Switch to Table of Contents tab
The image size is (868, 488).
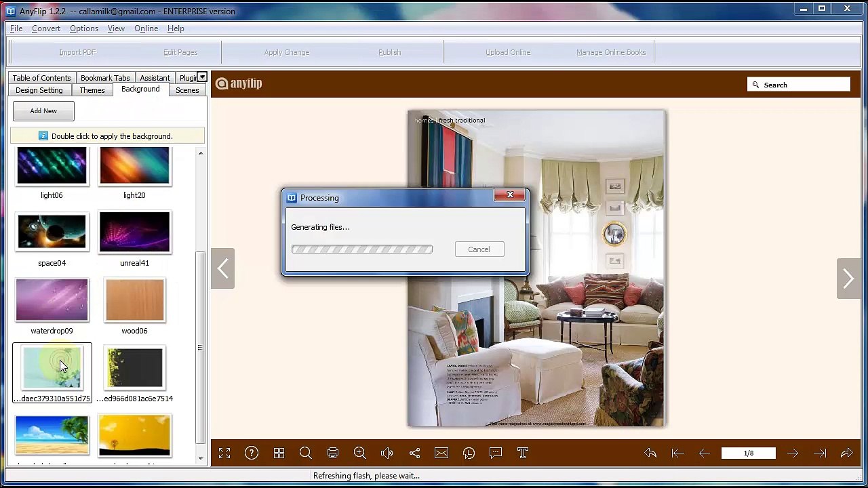[x=41, y=78]
